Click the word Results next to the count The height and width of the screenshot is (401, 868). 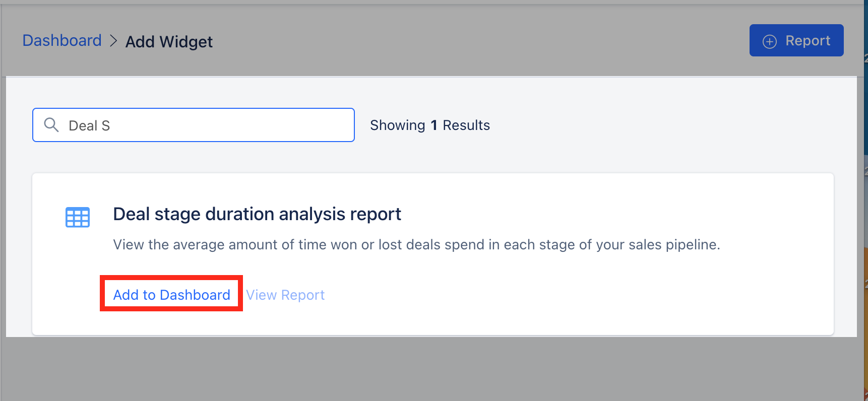coord(466,125)
